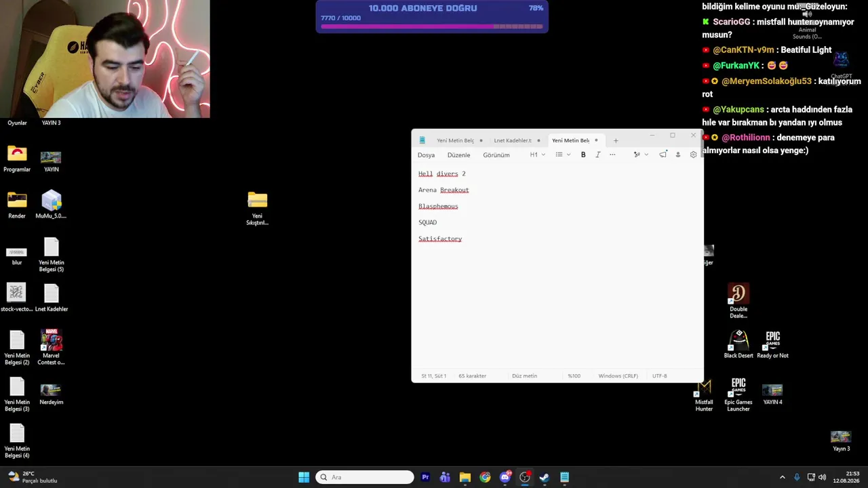Click the "SQUAD" line in Notepad

tap(427, 222)
